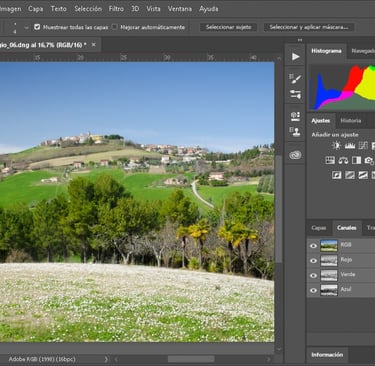
Task: Add a Hue/Saturation adjustment
Action: click(x=330, y=160)
